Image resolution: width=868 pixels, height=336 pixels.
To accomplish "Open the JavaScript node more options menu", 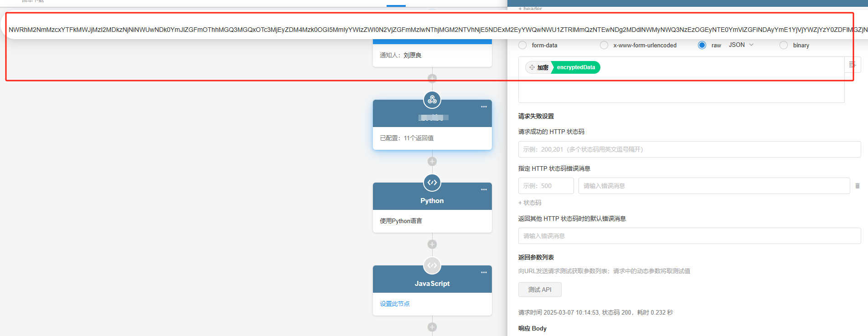I will click(x=484, y=273).
